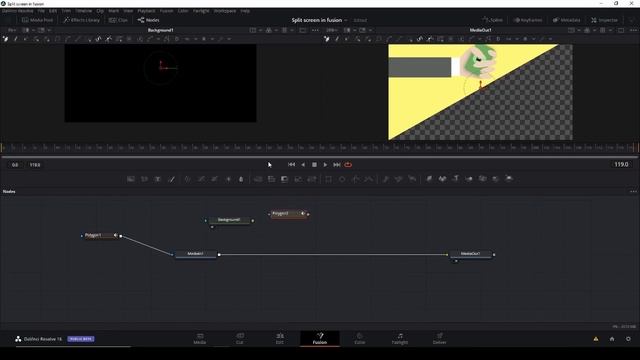Add a Resize node from toolbar
640x360 pixels.
pyautogui.click(x=298, y=179)
